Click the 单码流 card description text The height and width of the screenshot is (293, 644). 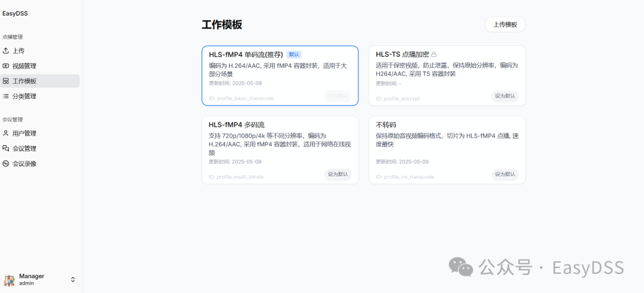tap(278, 70)
